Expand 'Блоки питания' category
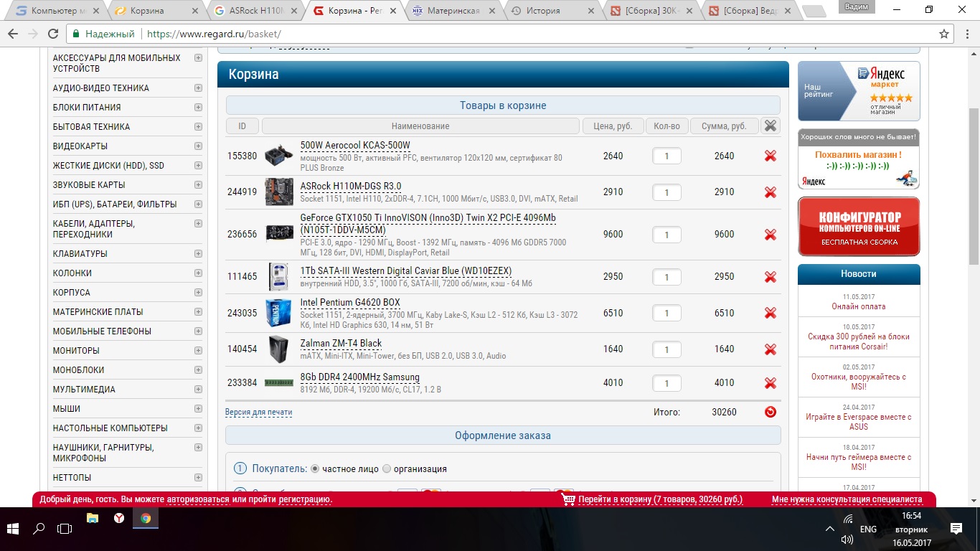Viewport: 980px width, 551px height. click(x=198, y=108)
